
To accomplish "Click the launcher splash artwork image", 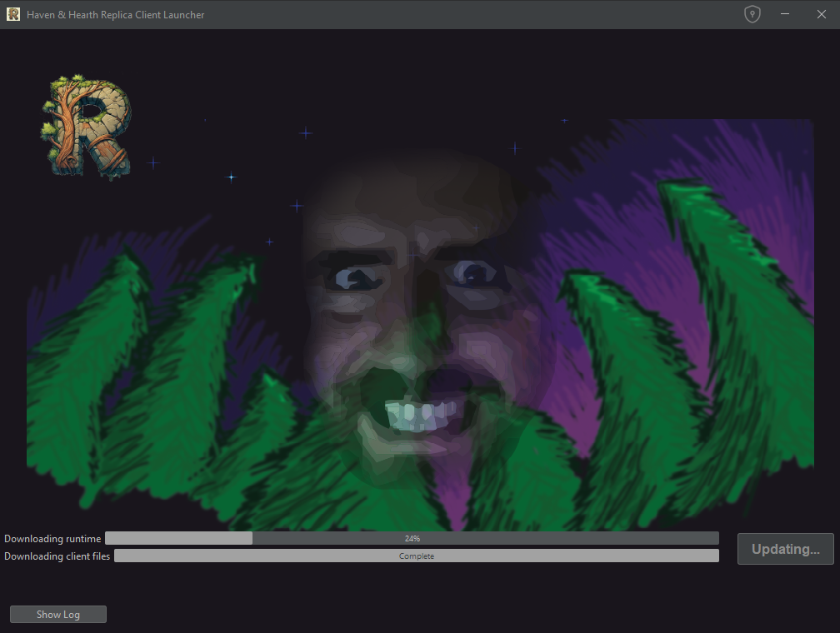I will [421, 324].
